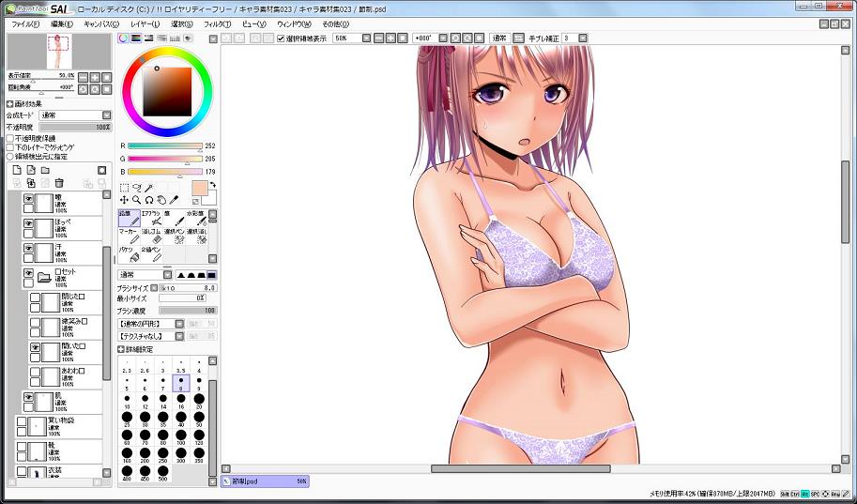
Task: Select the magic wand tool
Action: click(148, 188)
